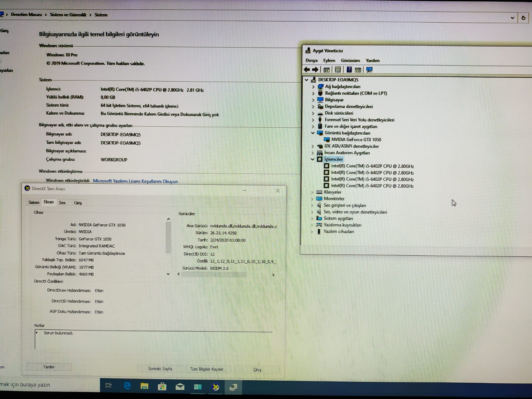Collapse the İşlemciler branch

point(313,159)
